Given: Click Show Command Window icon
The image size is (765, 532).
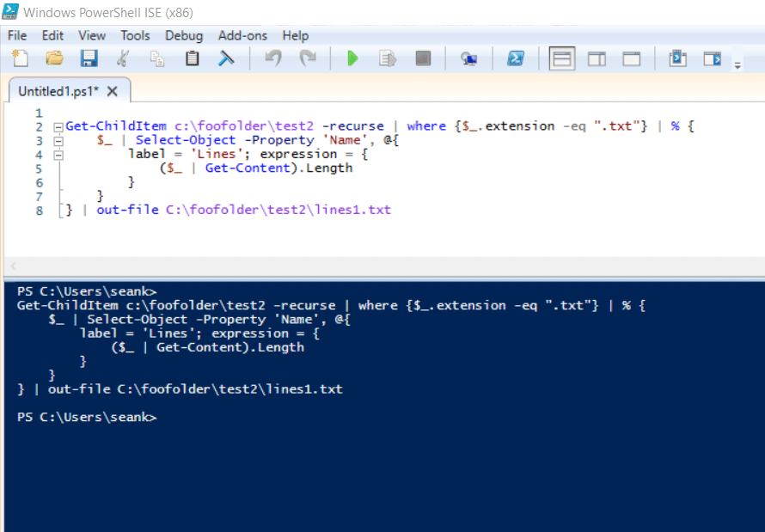Looking at the screenshot, I should tap(677, 58).
